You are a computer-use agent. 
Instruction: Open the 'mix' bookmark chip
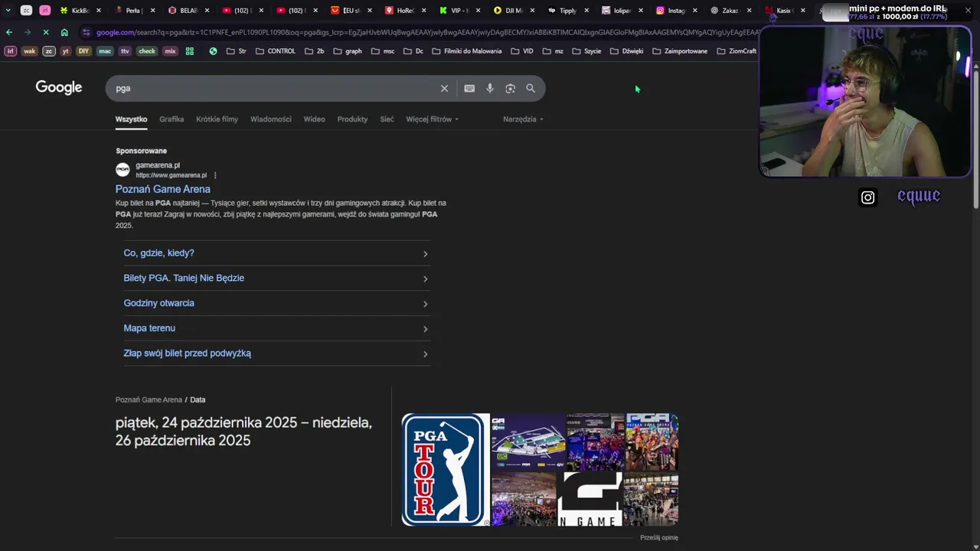[170, 51]
